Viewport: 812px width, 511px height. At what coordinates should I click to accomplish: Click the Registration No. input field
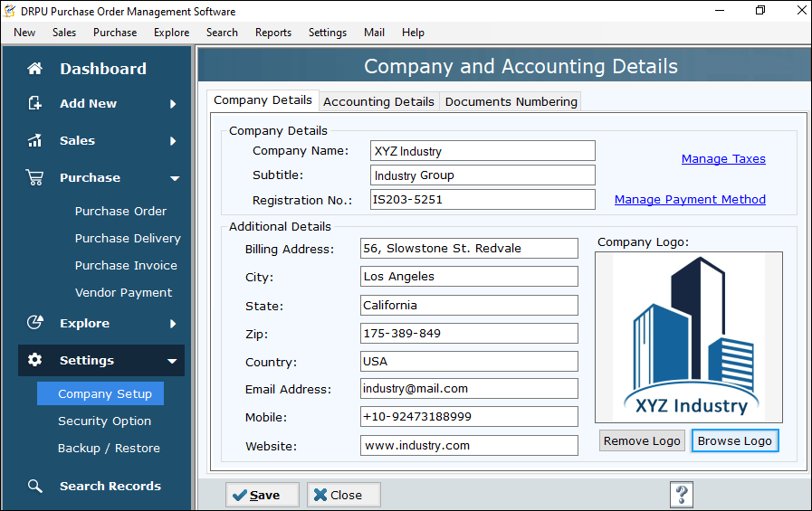pyautogui.click(x=482, y=199)
